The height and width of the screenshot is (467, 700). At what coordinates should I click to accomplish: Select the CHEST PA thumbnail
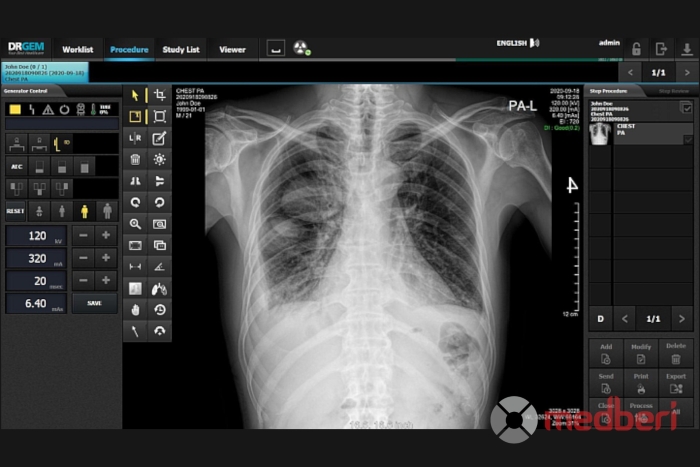coord(601,135)
